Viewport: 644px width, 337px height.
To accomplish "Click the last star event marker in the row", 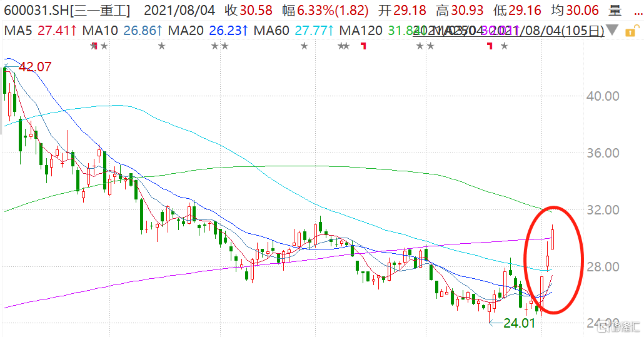I will pyautogui.click(x=505, y=46).
